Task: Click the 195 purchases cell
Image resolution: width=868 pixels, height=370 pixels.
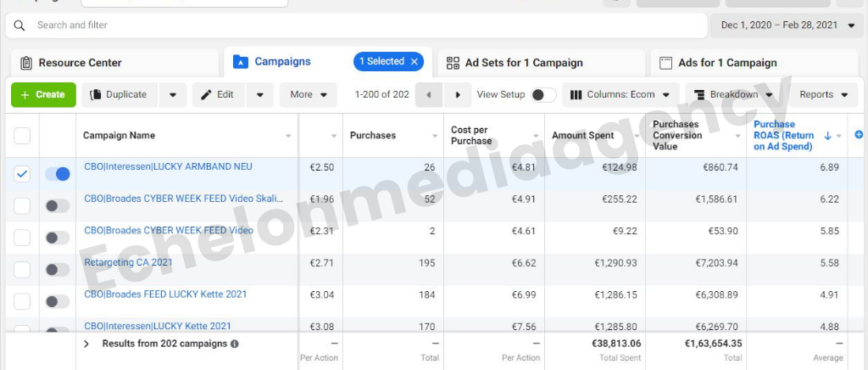Action: [x=427, y=263]
